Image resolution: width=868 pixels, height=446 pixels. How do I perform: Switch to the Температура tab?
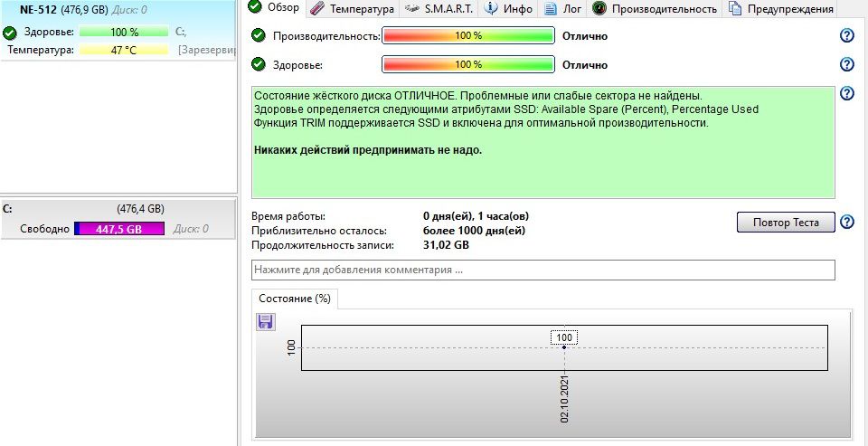[352, 9]
